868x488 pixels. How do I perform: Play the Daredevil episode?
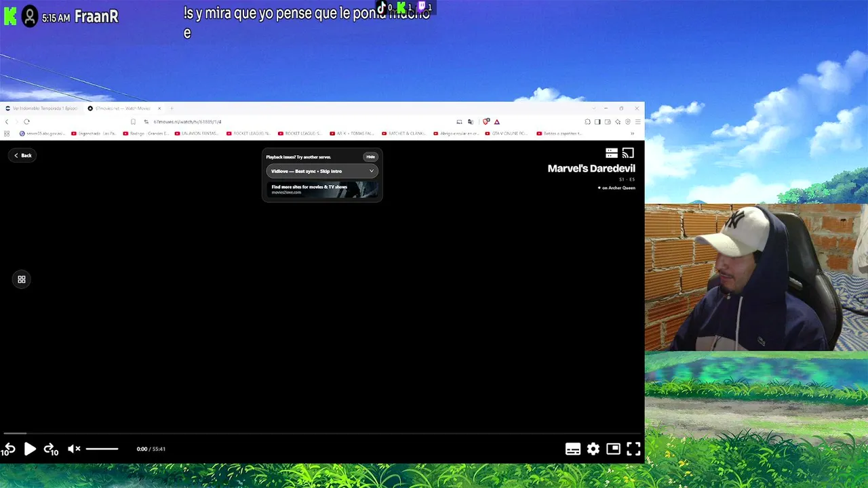[x=30, y=449]
